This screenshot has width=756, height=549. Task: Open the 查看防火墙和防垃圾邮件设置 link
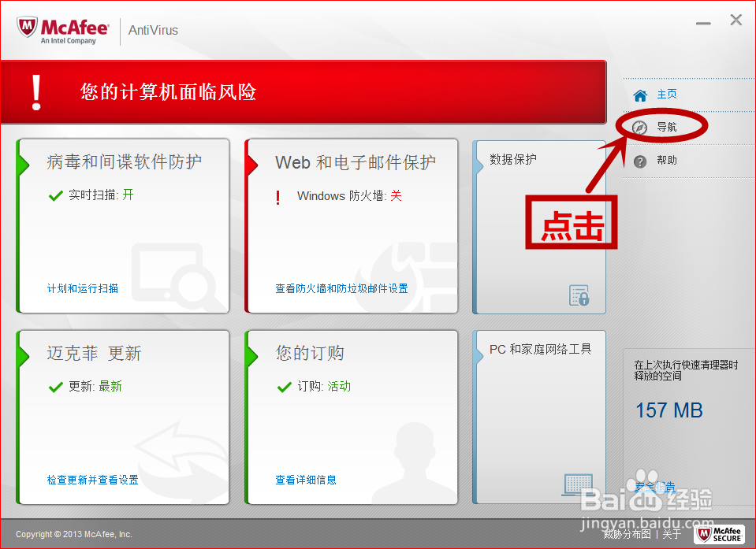341,288
